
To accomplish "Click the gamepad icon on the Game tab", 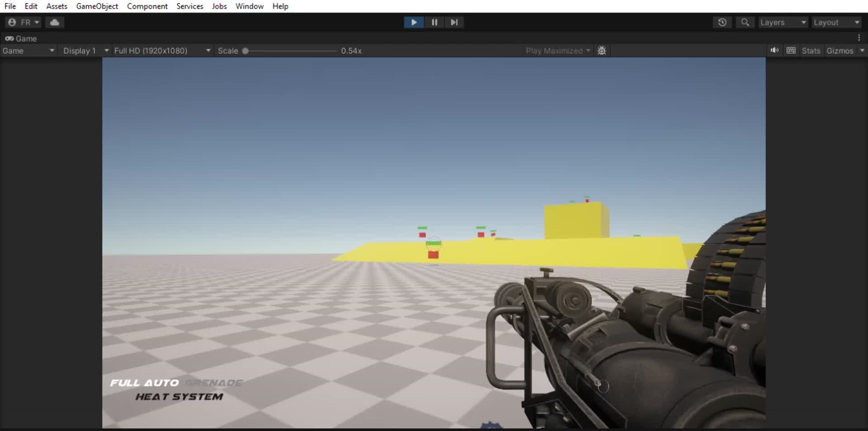I will tap(9, 38).
